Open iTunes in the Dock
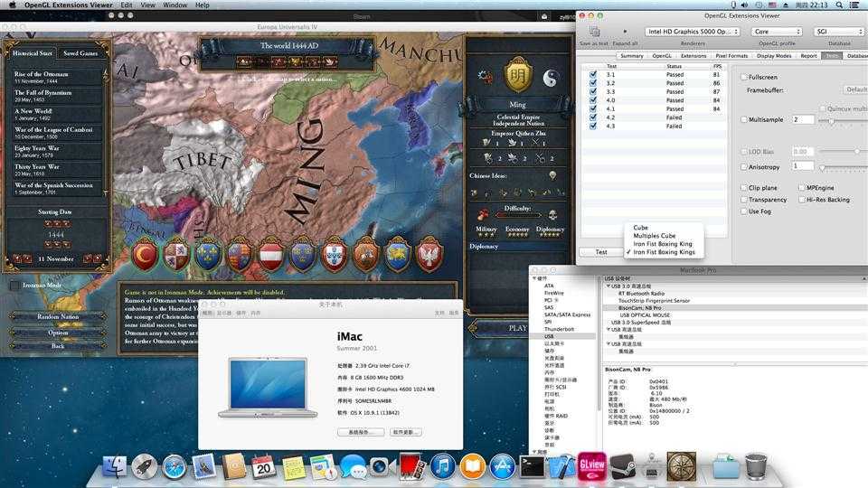Image resolution: width=868 pixels, height=488 pixels. coord(442,466)
